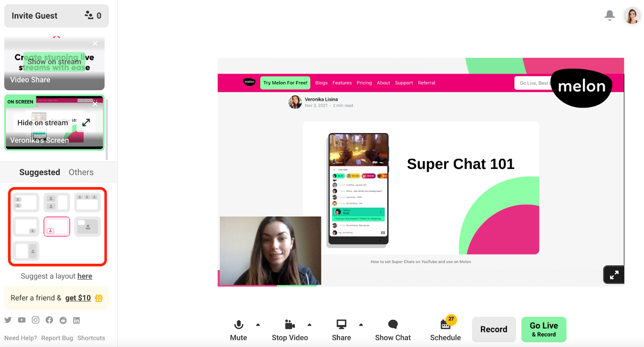Open the Twitter social icon
This screenshot has height=347, width=644.
coord(8,320)
